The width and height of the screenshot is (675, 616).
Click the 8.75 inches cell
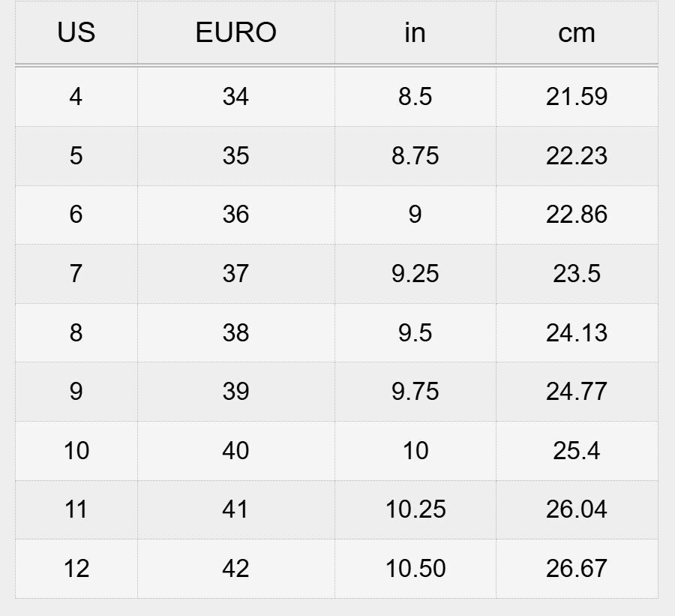(415, 156)
